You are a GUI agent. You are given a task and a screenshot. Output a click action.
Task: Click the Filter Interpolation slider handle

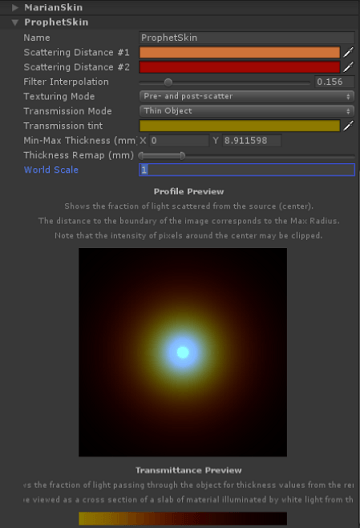coord(168,82)
